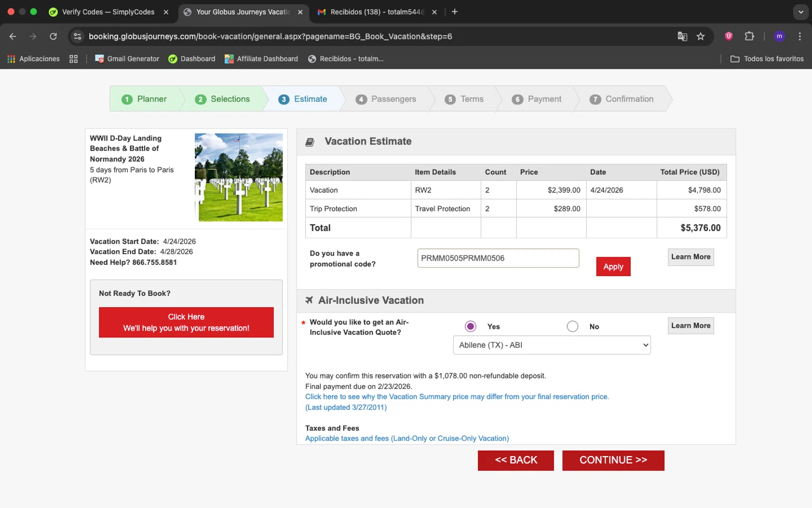Click the $578.00 trip protection total
Viewport: 812px width, 508px height.
pyautogui.click(x=708, y=209)
